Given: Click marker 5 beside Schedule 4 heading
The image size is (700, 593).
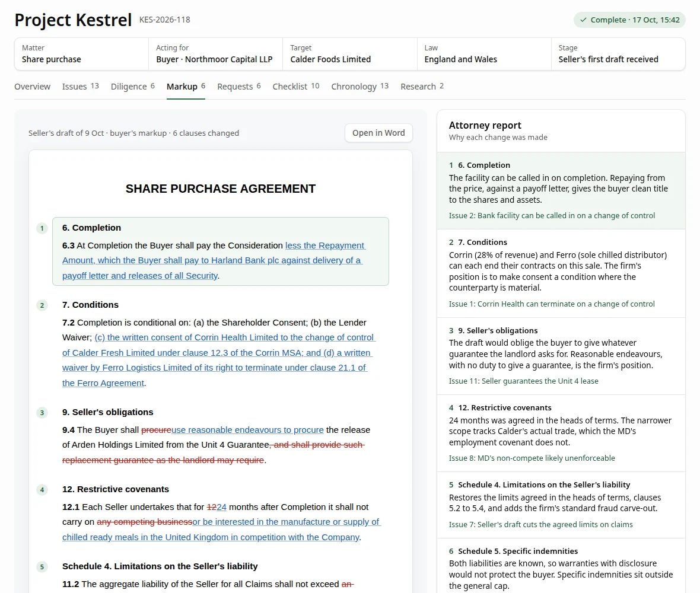Looking at the screenshot, I should 42,567.
